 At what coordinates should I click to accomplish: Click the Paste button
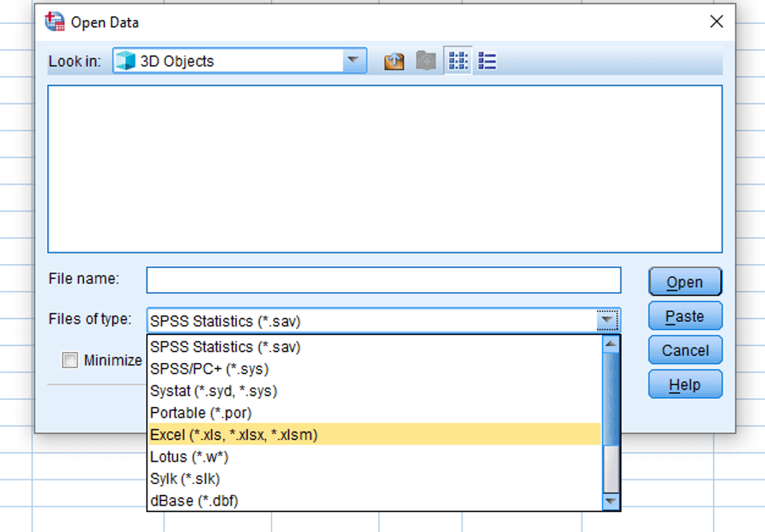684,315
